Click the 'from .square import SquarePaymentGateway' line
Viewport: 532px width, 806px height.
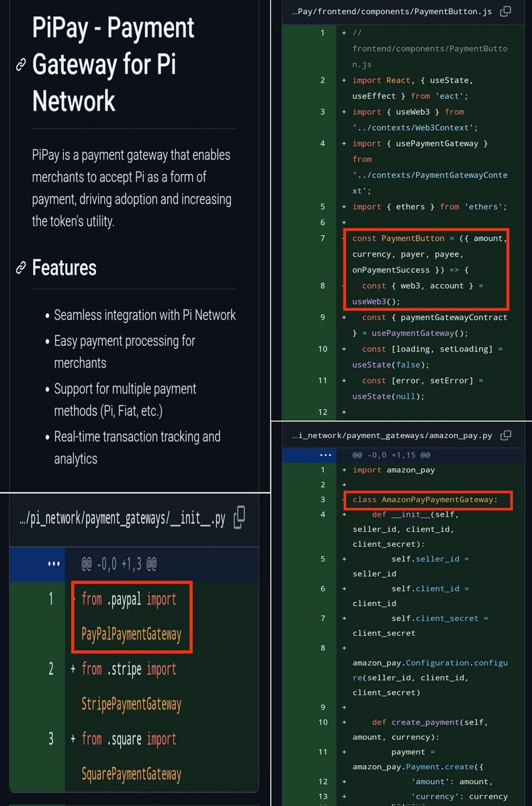click(132, 756)
